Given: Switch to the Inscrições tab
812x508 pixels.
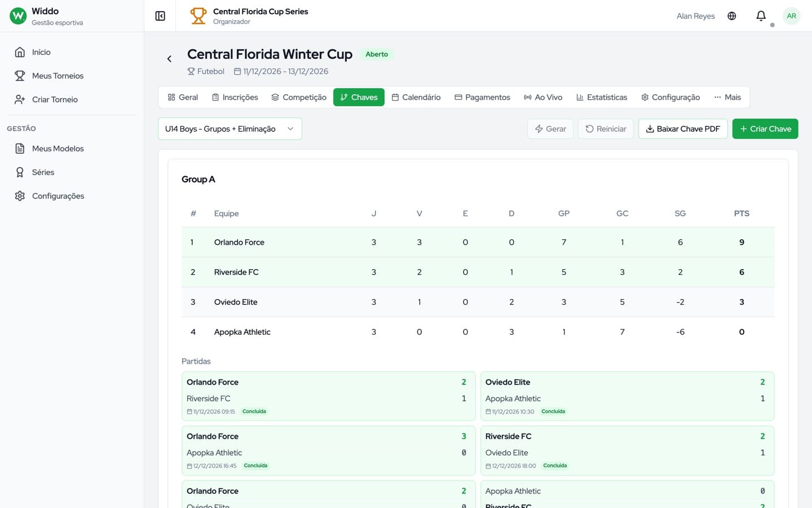Looking at the screenshot, I should 235,97.
